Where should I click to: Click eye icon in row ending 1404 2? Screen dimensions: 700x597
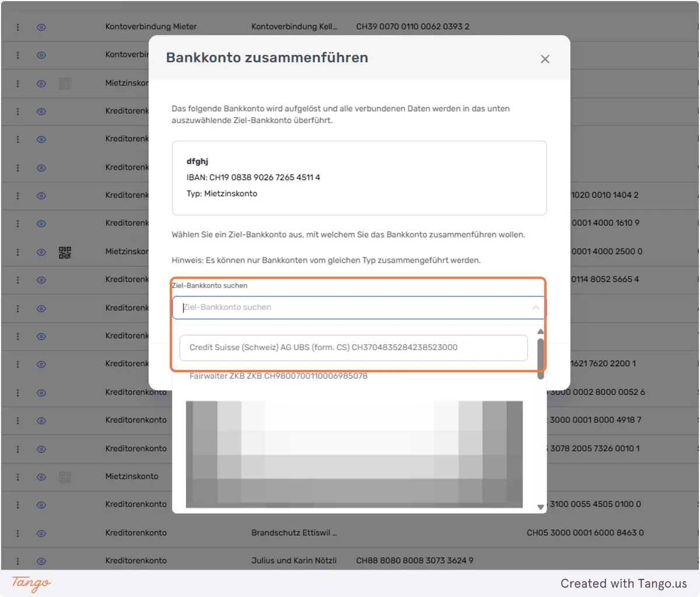(41, 195)
